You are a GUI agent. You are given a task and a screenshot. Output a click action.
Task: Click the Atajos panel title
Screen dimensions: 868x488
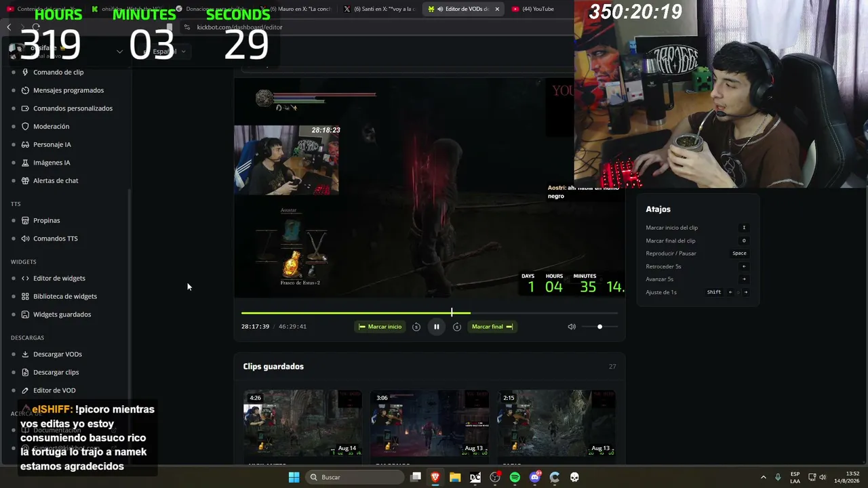click(658, 209)
